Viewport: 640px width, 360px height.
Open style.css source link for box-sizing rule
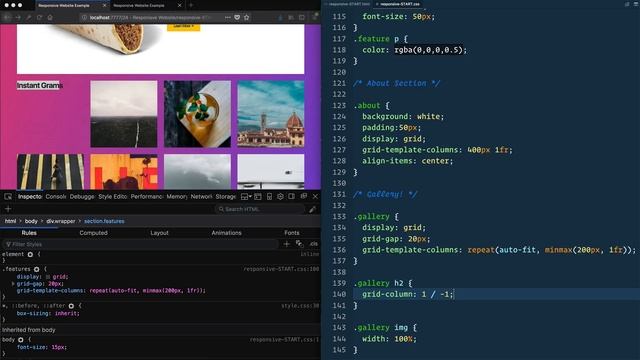[300, 306]
